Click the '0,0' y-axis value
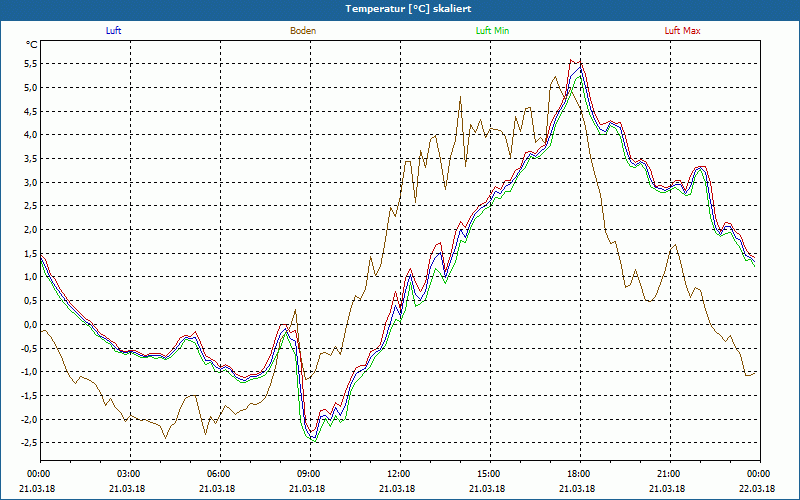This screenshot has width=800, height=500. tap(31, 324)
